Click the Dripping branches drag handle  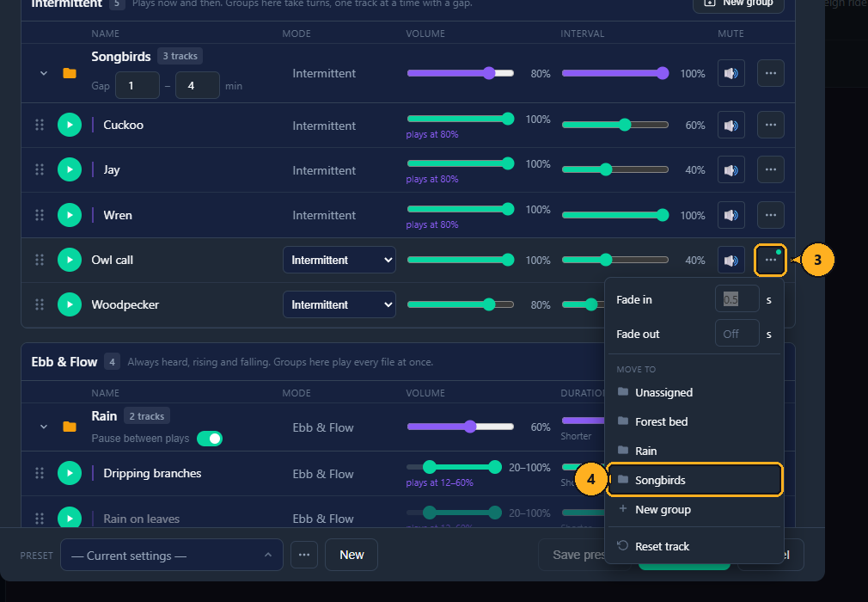coord(40,473)
